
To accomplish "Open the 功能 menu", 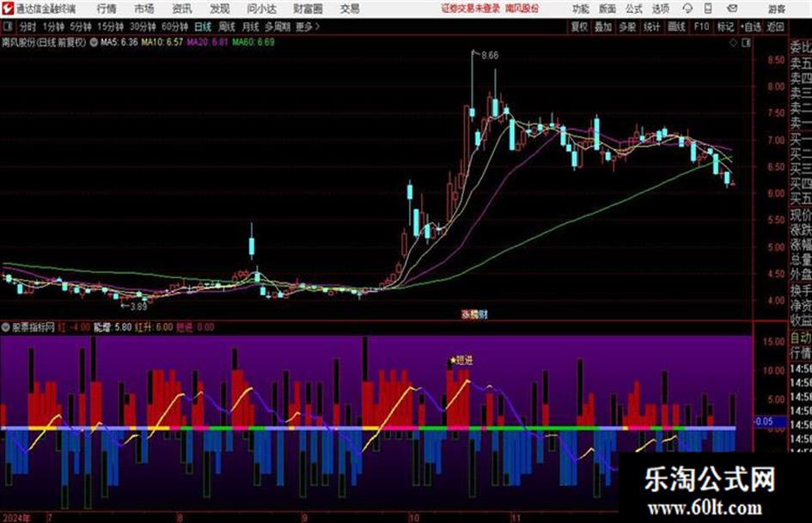I will pos(581,9).
